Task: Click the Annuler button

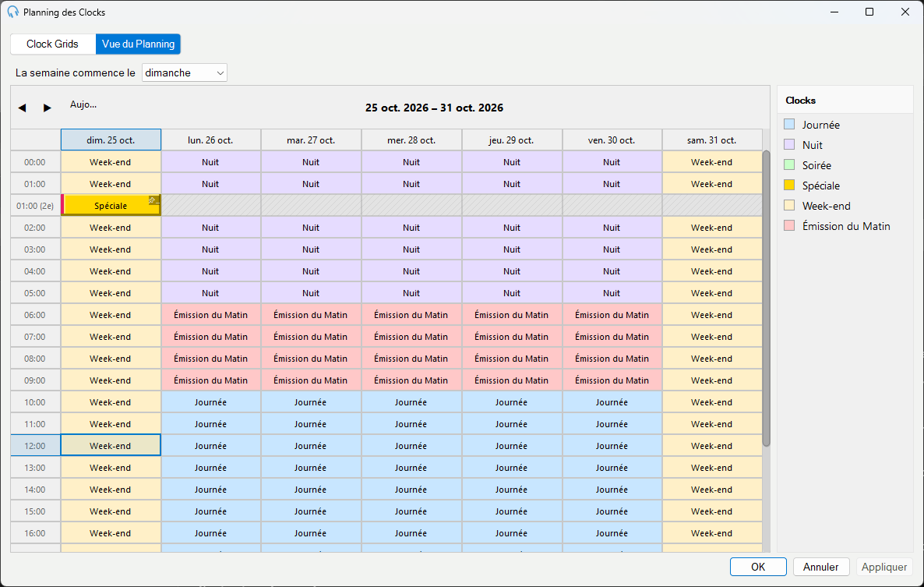Action: coord(820,567)
